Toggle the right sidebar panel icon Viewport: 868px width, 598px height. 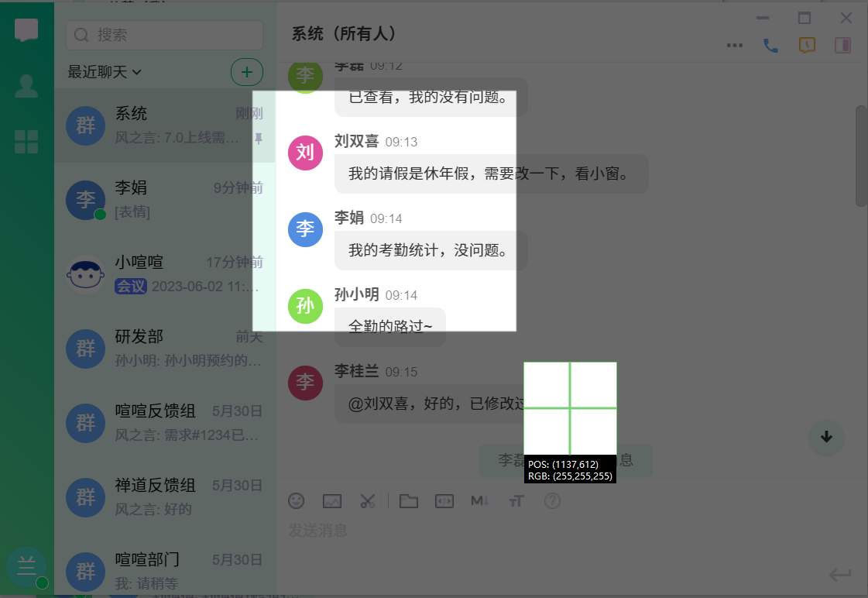(843, 45)
